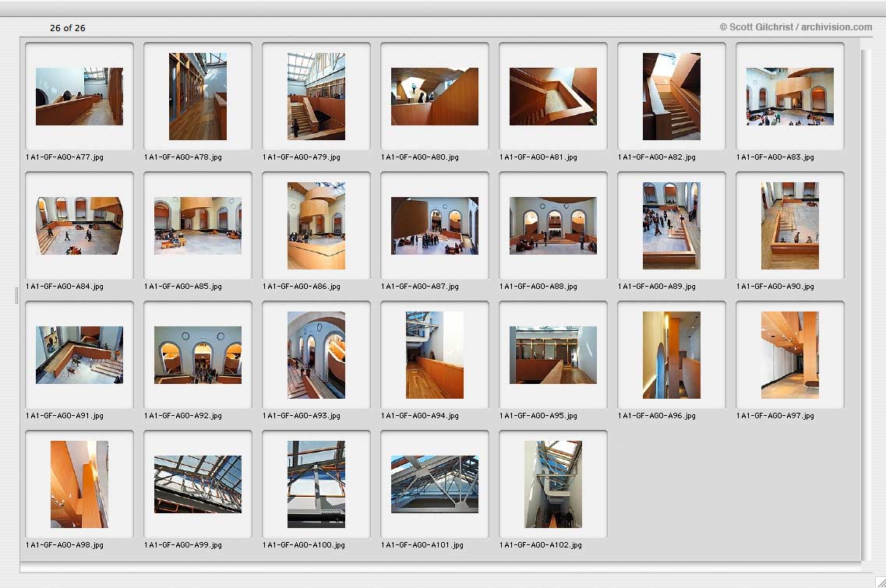This screenshot has height=588, width=886.
Task: Click filename label 1A1-GF-AGO-A77.jpg
Action: (x=65, y=157)
